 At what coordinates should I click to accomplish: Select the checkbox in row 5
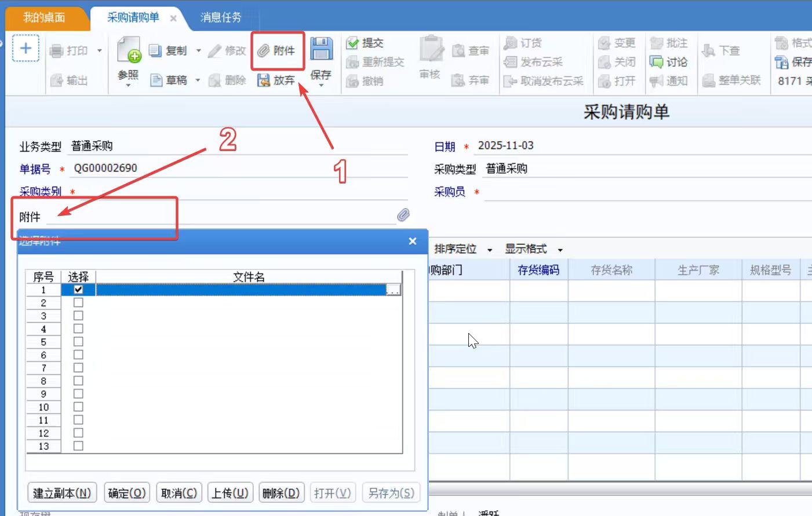(78, 342)
